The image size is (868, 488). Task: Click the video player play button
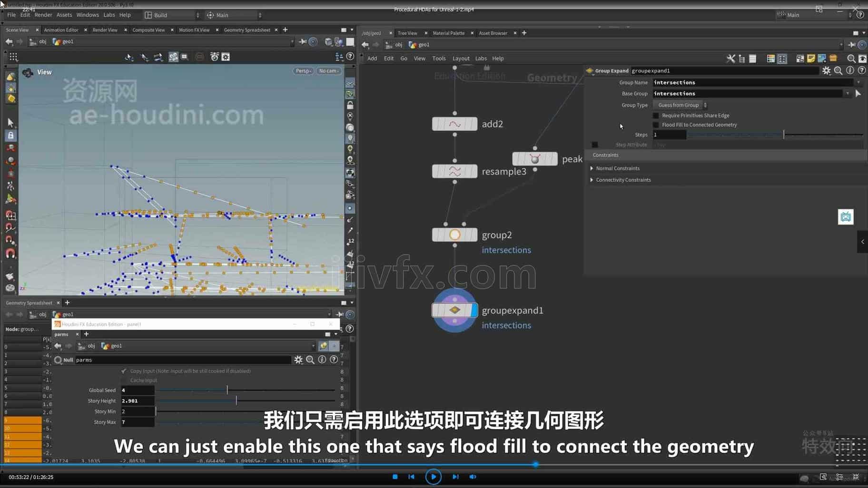pyautogui.click(x=433, y=477)
